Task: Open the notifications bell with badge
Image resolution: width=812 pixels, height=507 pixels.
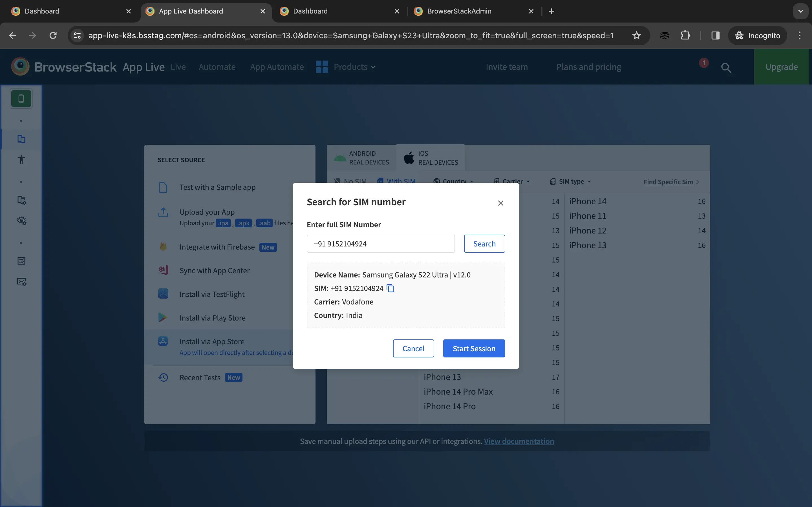Action: pyautogui.click(x=704, y=63)
